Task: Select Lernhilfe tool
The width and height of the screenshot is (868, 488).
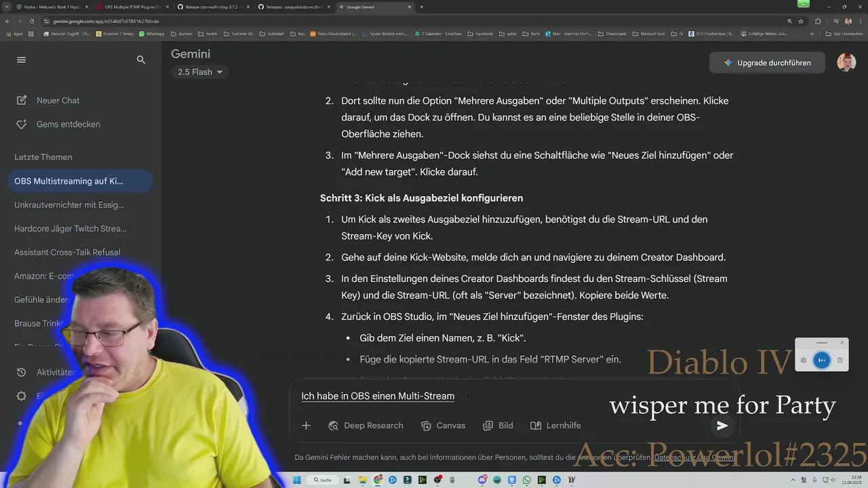Action: pos(556,426)
